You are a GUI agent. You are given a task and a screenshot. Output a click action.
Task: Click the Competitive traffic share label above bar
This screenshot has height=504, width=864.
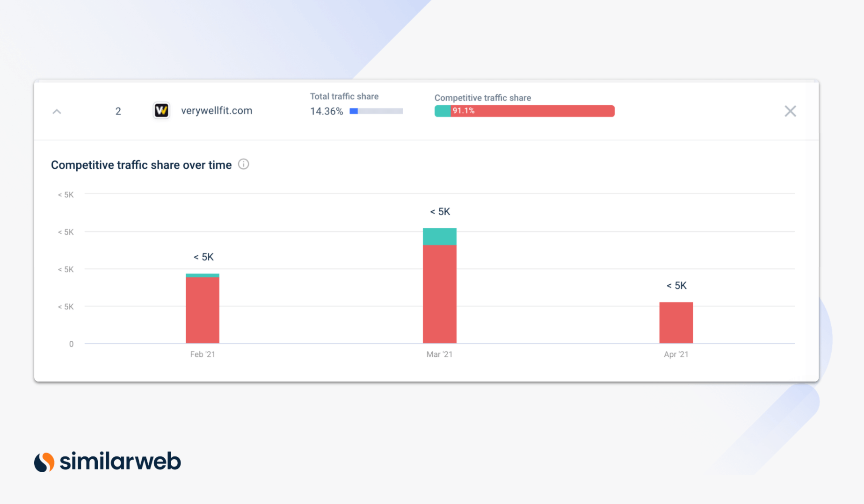[483, 98]
